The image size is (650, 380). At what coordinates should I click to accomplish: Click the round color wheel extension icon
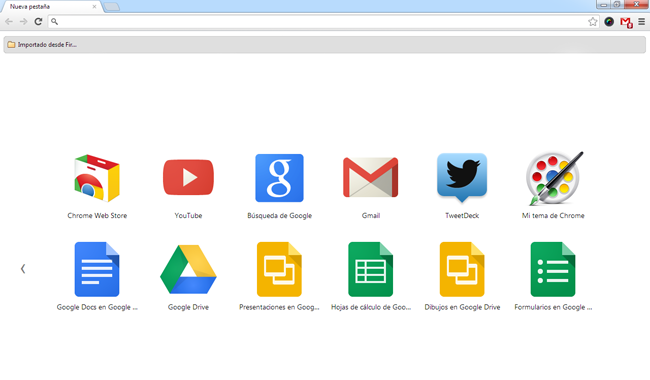tap(609, 22)
